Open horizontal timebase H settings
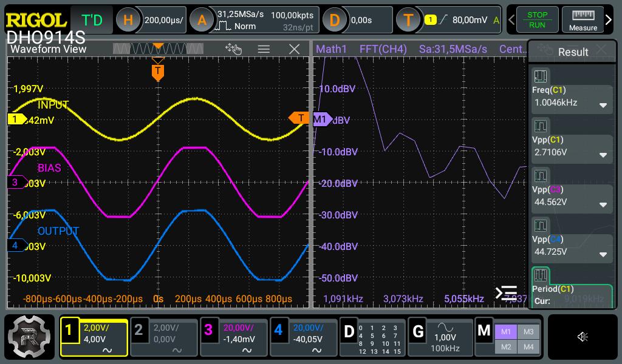The width and height of the screenshot is (622, 364). pos(128,20)
